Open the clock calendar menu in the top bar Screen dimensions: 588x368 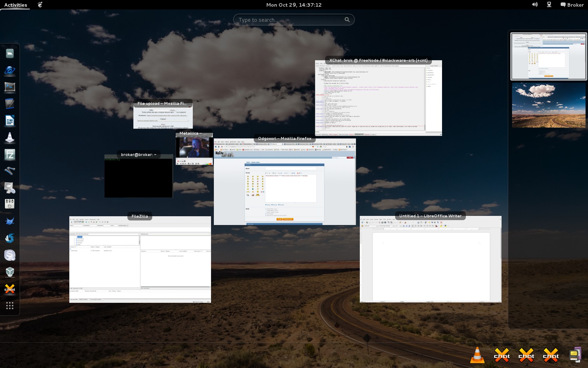click(x=294, y=5)
